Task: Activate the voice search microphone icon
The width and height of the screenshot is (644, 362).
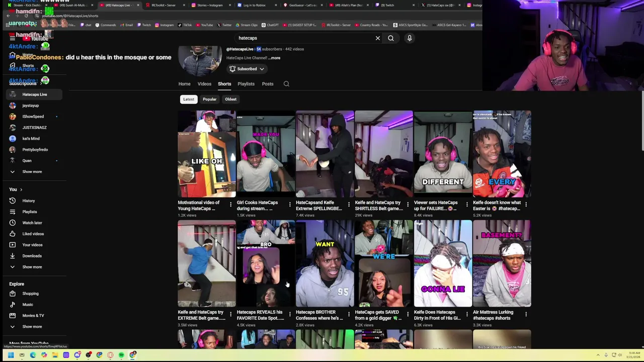Action: pos(410,38)
